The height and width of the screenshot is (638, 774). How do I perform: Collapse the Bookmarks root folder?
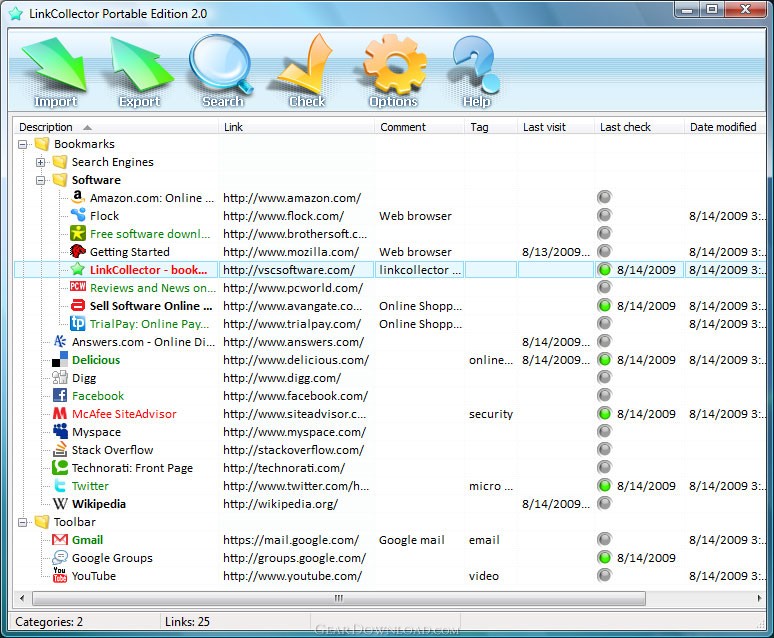click(22, 144)
